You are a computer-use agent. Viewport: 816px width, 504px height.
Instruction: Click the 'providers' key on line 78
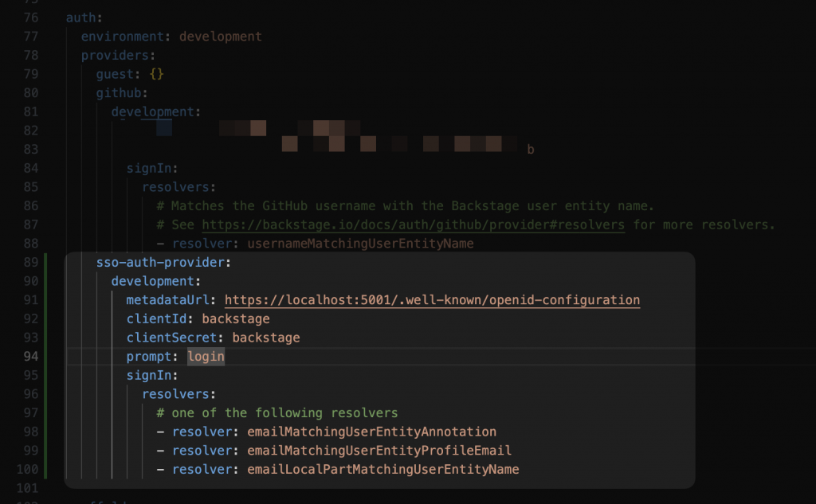(115, 55)
